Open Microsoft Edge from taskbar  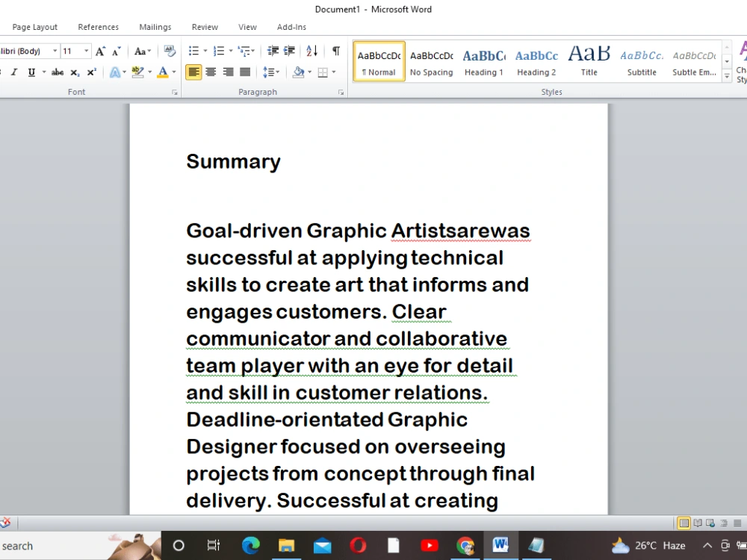coord(250,545)
